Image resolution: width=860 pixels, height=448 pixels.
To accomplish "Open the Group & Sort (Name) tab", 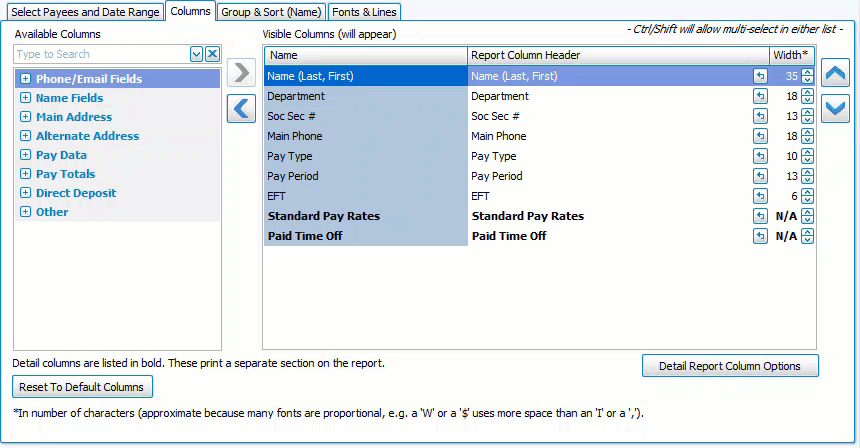I will click(270, 11).
